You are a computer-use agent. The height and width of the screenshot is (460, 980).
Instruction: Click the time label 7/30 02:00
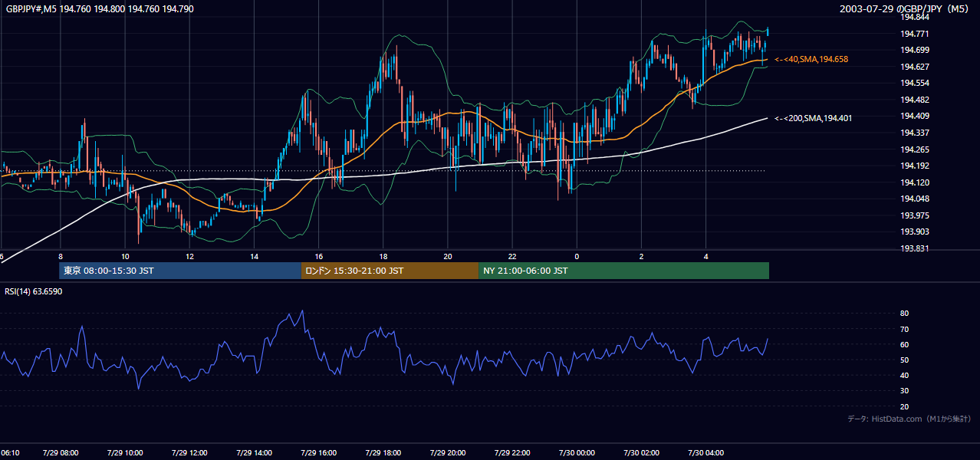pos(641,453)
